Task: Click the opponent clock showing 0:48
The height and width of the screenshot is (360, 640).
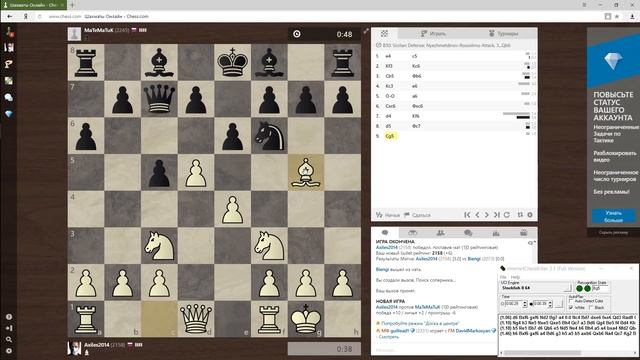Action: click(324, 34)
